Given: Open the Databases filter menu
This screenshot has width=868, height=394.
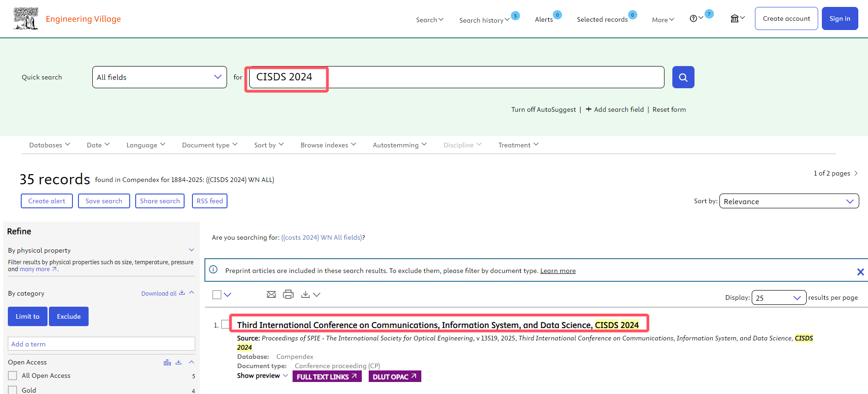Looking at the screenshot, I should point(50,145).
